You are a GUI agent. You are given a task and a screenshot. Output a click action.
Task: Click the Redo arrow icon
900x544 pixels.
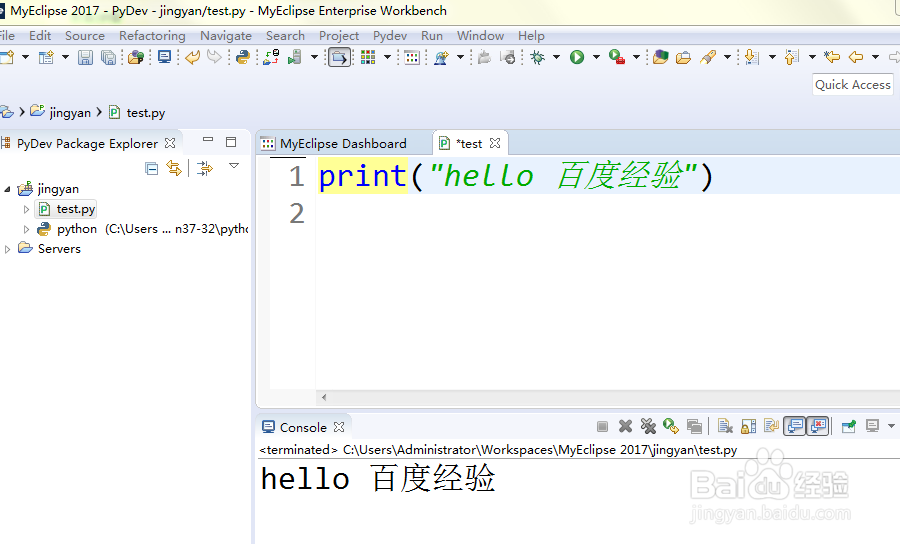pos(214,57)
